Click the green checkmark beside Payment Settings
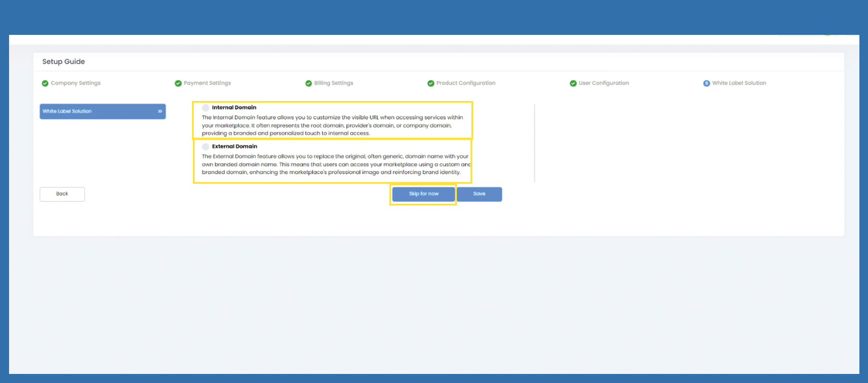 coord(178,83)
